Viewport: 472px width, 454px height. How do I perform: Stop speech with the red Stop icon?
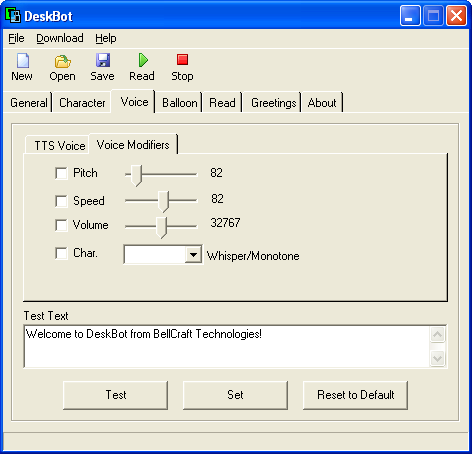182,60
